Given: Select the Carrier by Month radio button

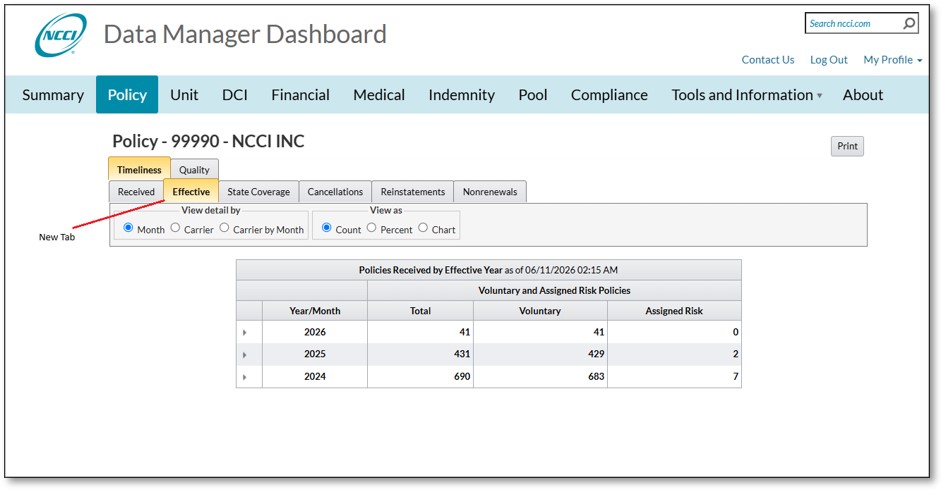Looking at the screenshot, I should click(224, 228).
